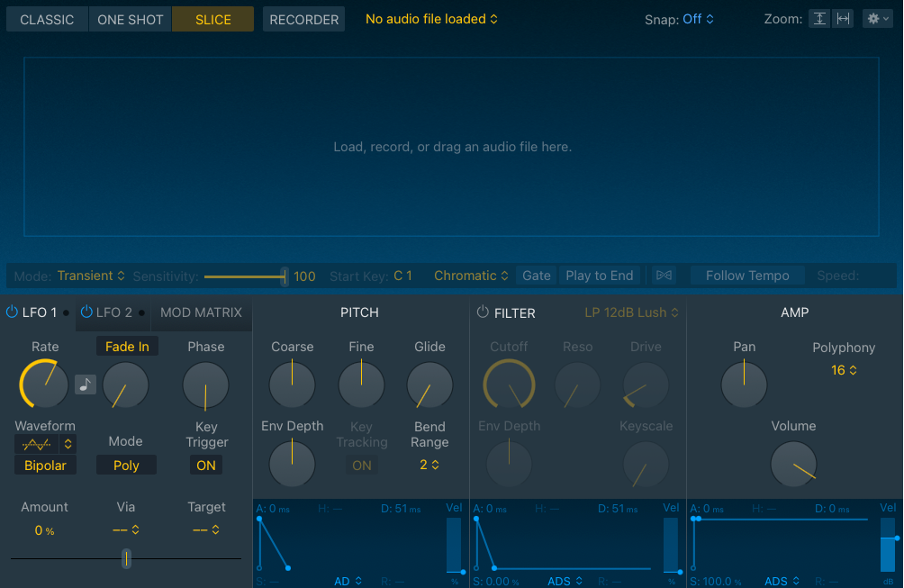Open the LP 12dB Lush filter type menu
Image resolution: width=904 pixels, height=588 pixels.
click(631, 312)
